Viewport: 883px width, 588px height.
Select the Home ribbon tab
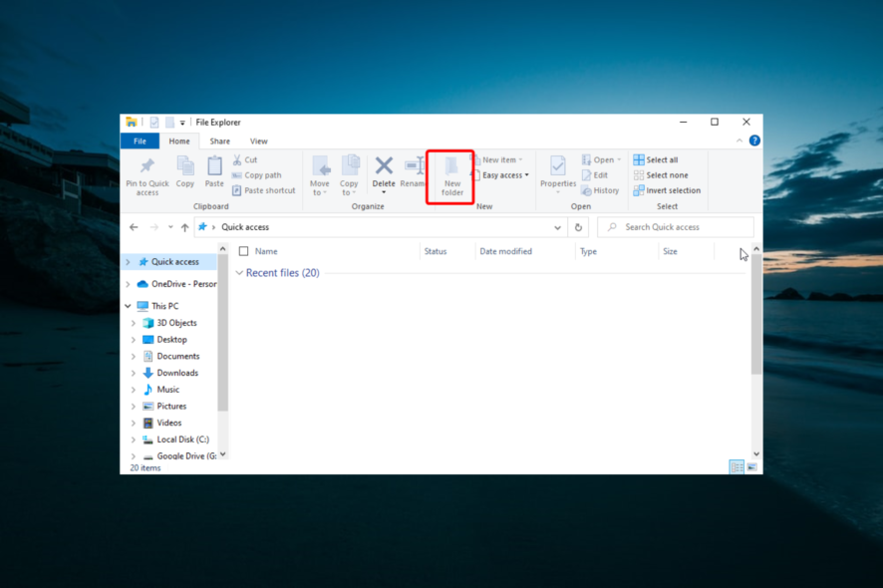[x=179, y=142]
